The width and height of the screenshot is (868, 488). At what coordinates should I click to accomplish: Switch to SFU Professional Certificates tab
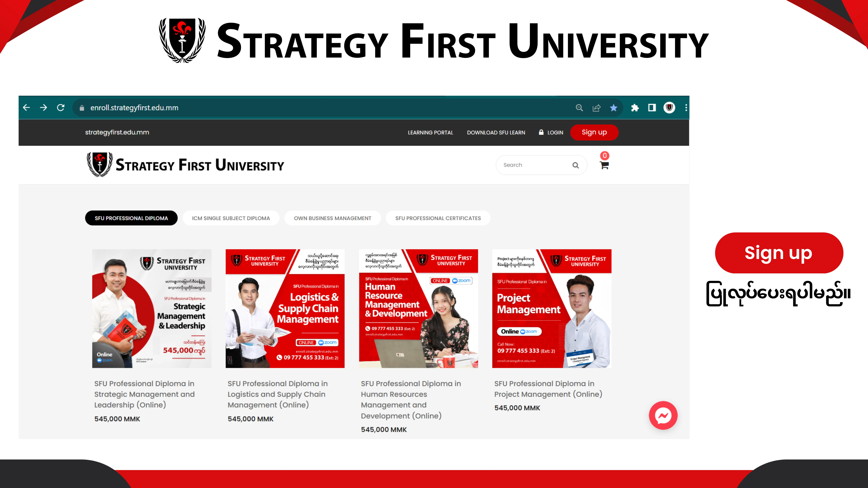click(438, 218)
